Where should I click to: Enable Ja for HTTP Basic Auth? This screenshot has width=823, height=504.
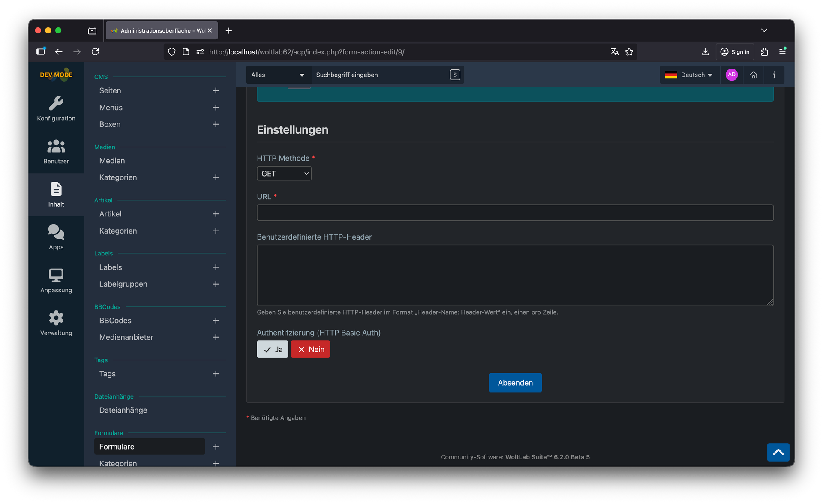pyautogui.click(x=273, y=349)
